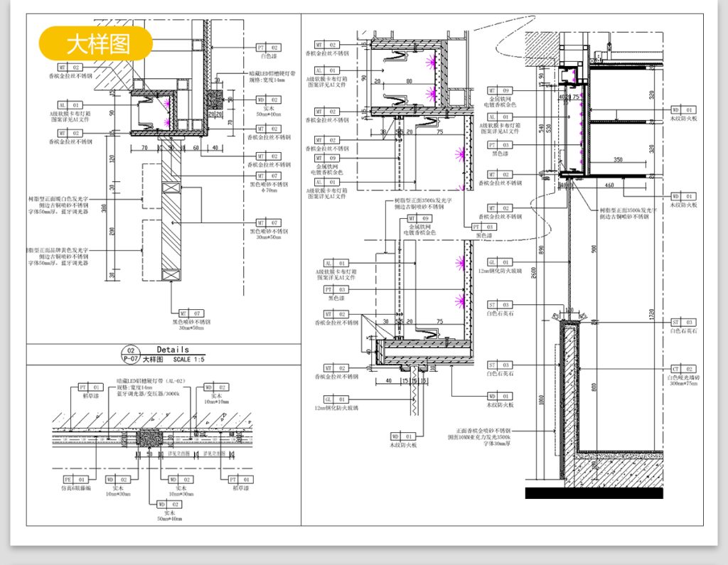
Task: Click the speckled LED channel block in ceiling detail
Action: 150,438
